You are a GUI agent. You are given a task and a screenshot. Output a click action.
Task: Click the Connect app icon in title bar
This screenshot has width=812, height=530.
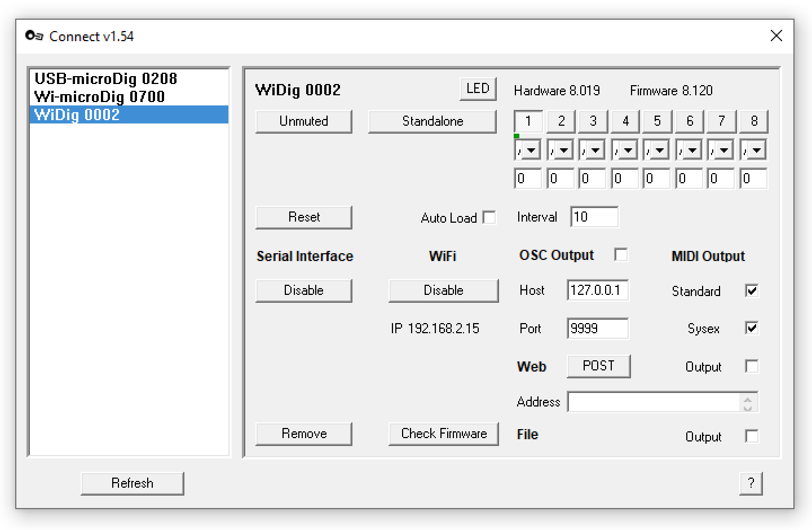pos(34,36)
